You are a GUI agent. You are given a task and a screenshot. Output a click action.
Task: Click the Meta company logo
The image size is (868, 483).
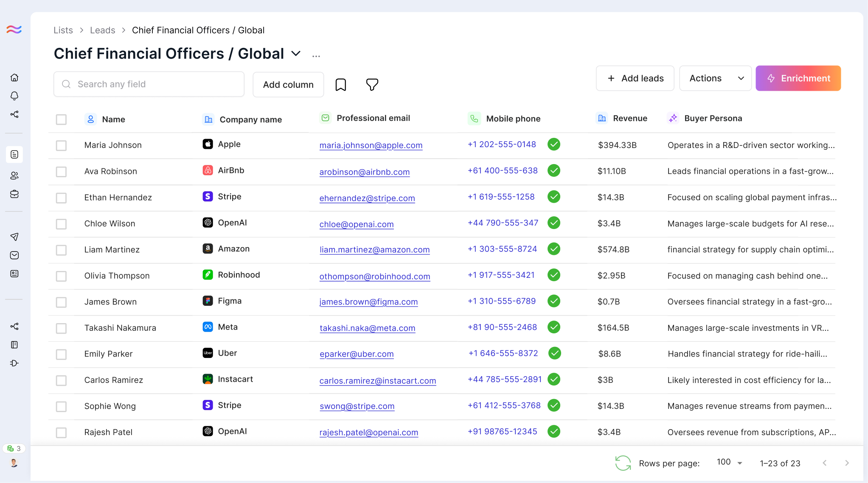(x=208, y=327)
